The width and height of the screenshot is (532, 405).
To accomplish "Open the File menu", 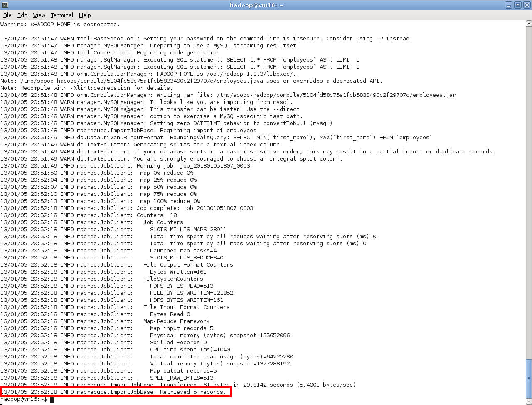I will (7, 15).
